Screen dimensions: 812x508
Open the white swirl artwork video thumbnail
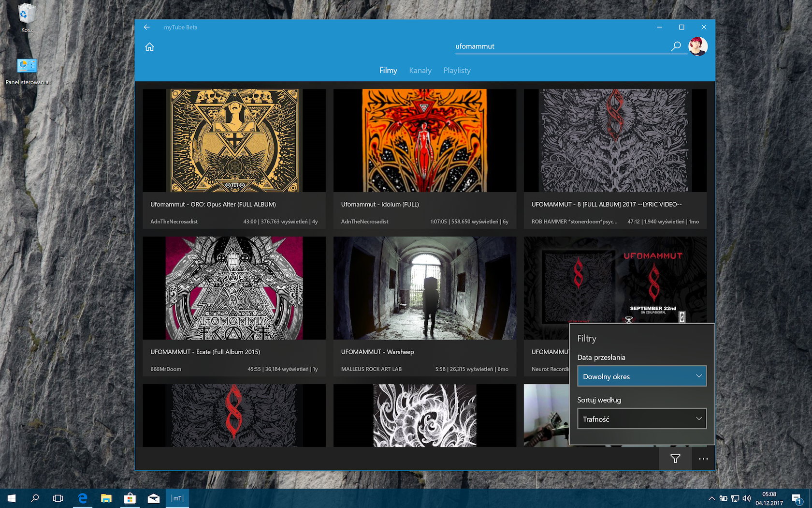click(x=425, y=416)
